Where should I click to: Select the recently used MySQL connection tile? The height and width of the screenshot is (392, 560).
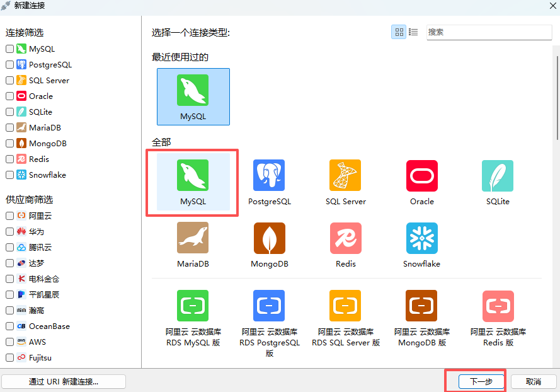(x=193, y=96)
